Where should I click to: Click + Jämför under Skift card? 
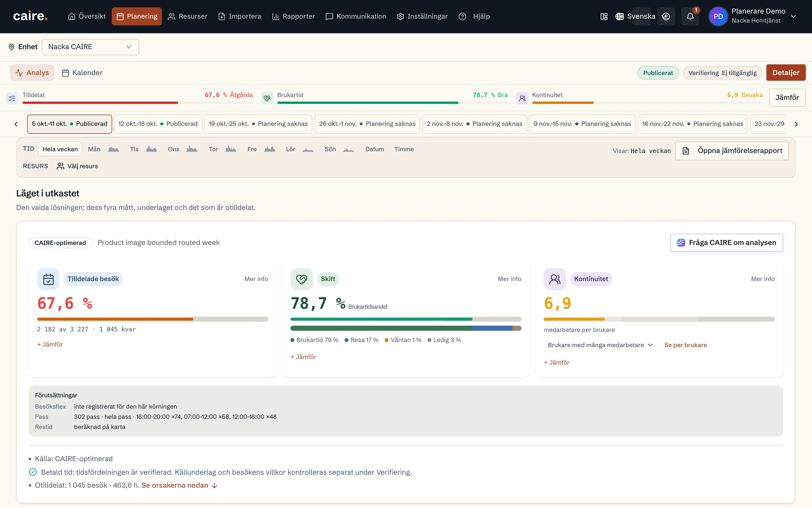pyautogui.click(x=303, y=357)
